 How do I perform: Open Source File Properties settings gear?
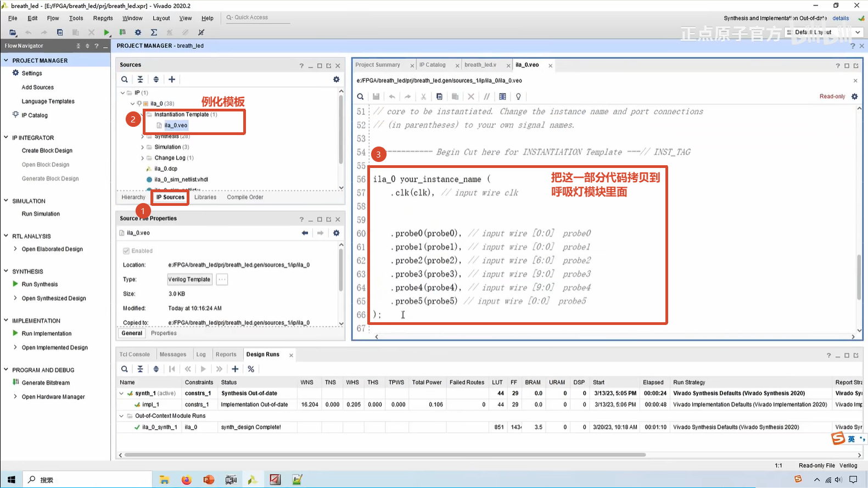337,233
